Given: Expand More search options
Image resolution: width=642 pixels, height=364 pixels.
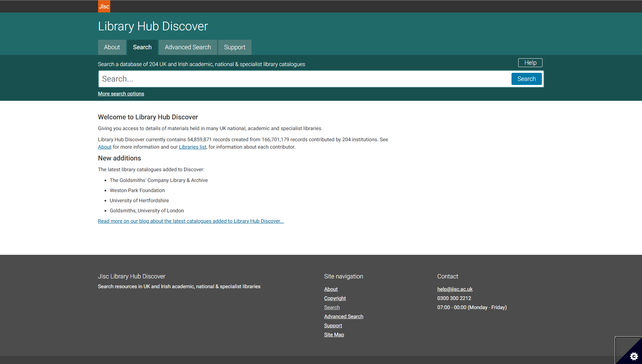Looking at the screenshot, I should click(121, 94).
